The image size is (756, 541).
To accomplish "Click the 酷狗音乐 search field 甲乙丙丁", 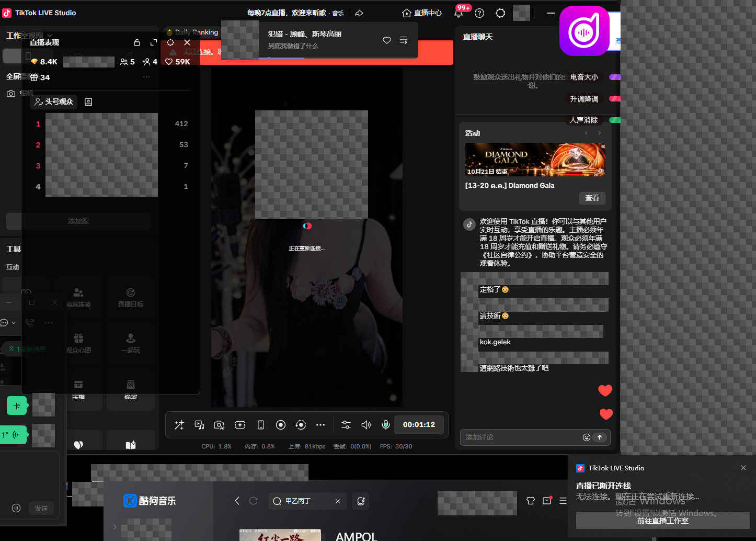I will pyautogui.click(x=307, y=501).
